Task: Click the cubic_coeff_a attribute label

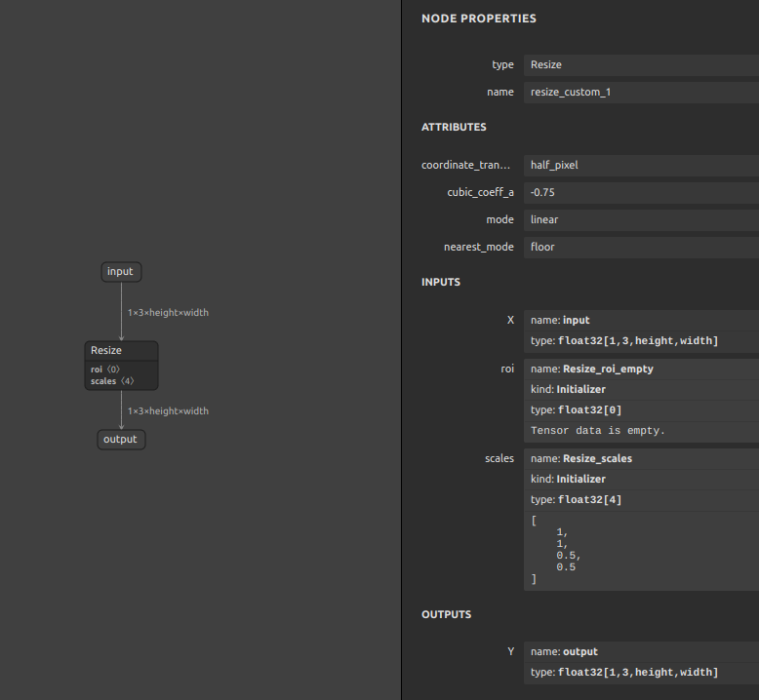Action: (x=480, y=192)
